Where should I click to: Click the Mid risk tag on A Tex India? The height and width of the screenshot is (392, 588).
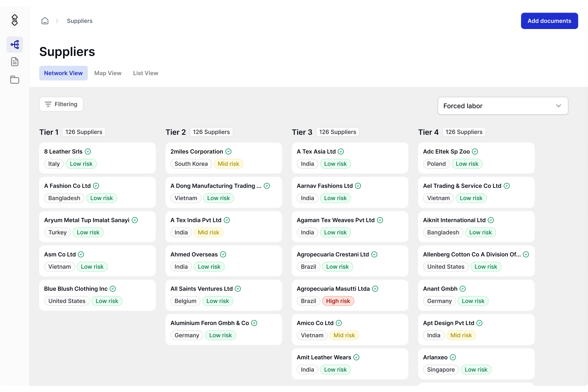[x=208, y=233]
